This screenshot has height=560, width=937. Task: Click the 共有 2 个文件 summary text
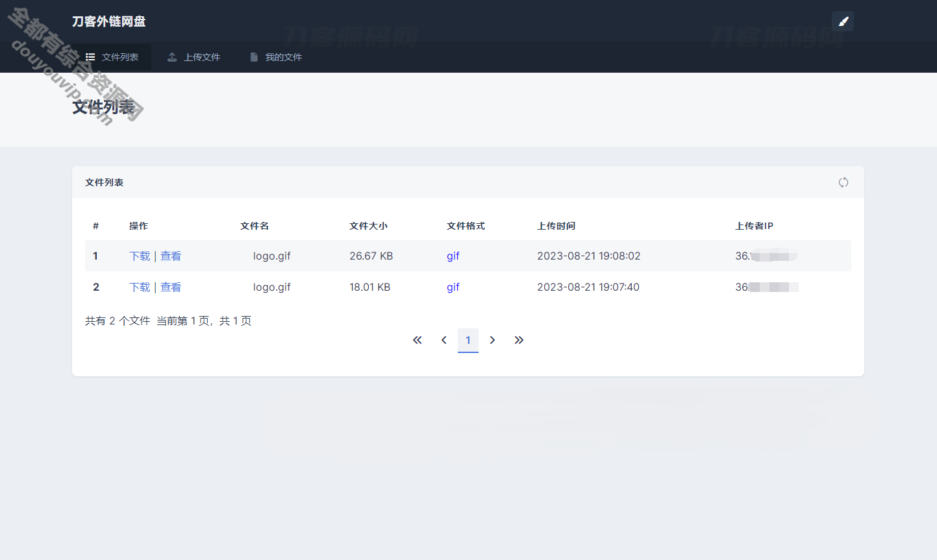click(118, 321)
